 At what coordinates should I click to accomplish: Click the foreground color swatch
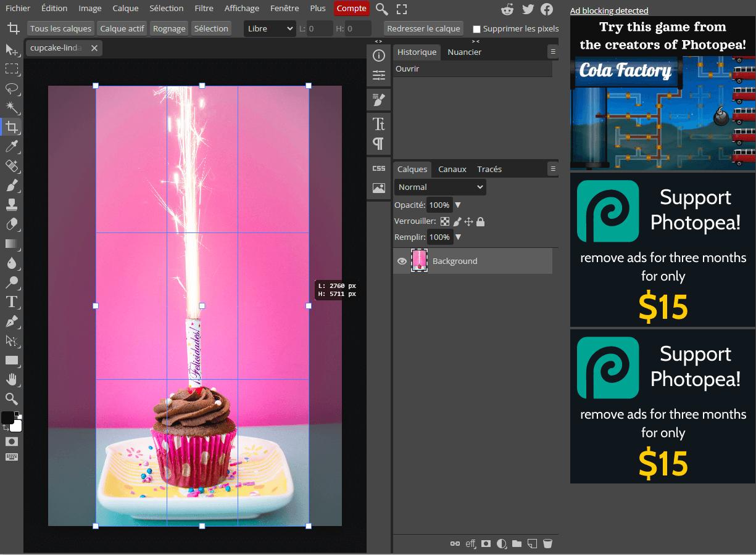click(x=9, y=417)
